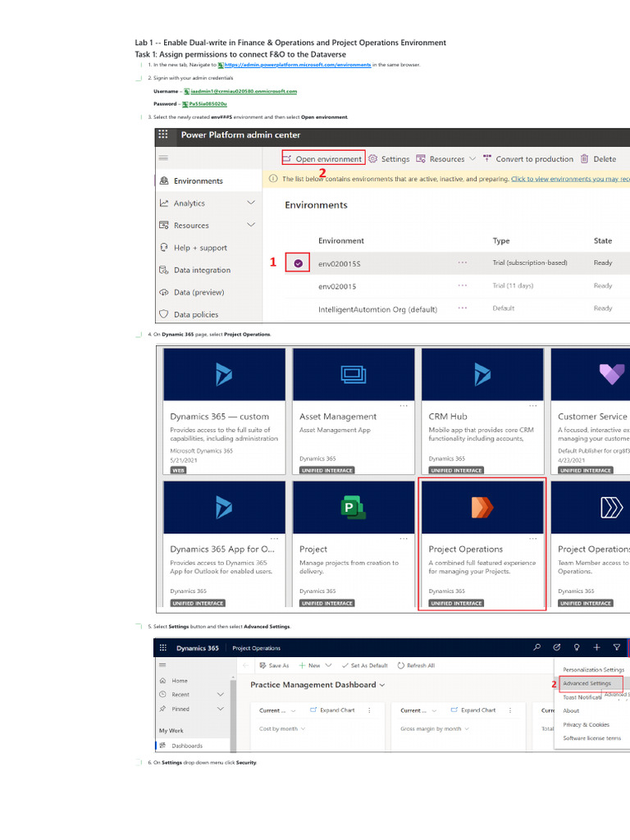
Task: Click the Search magnifier in Dynamics 365 header
Action: (536, 647)
